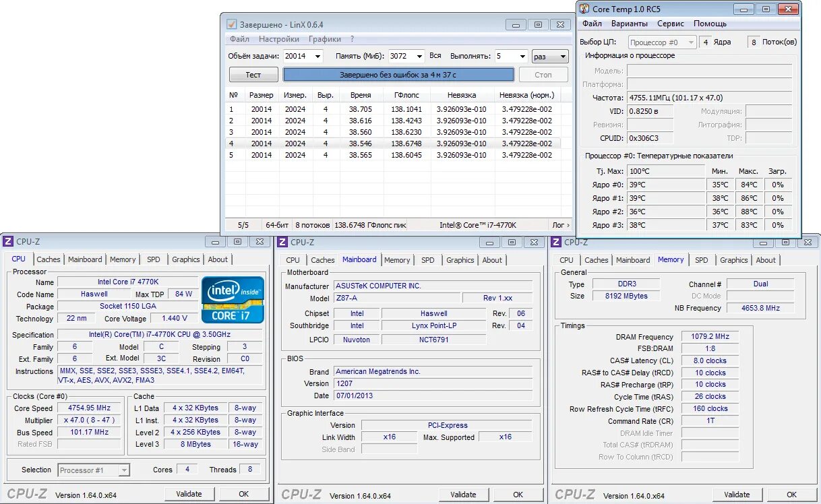Open the раз units dropdown in LinX
The width and height of the screenshot is (821, 504).
550,57
